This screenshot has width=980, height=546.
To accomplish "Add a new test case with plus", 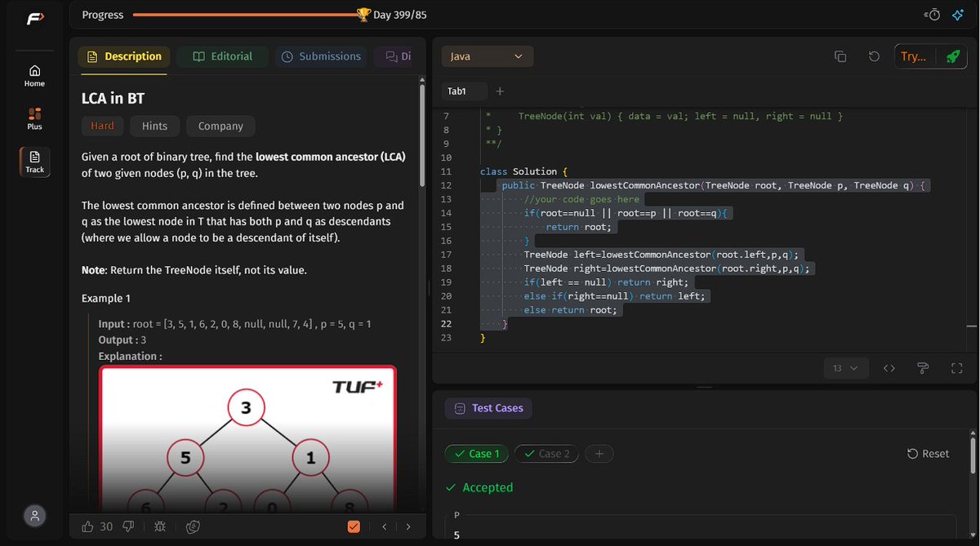I will pyautogui.click(x=599, y=454).
